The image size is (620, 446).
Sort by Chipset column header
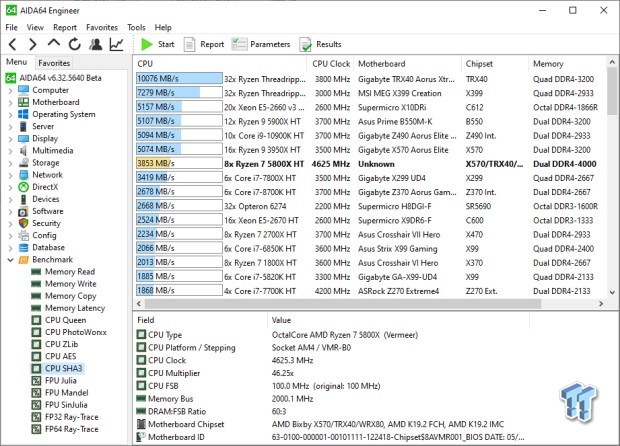[x=495, y=64]
